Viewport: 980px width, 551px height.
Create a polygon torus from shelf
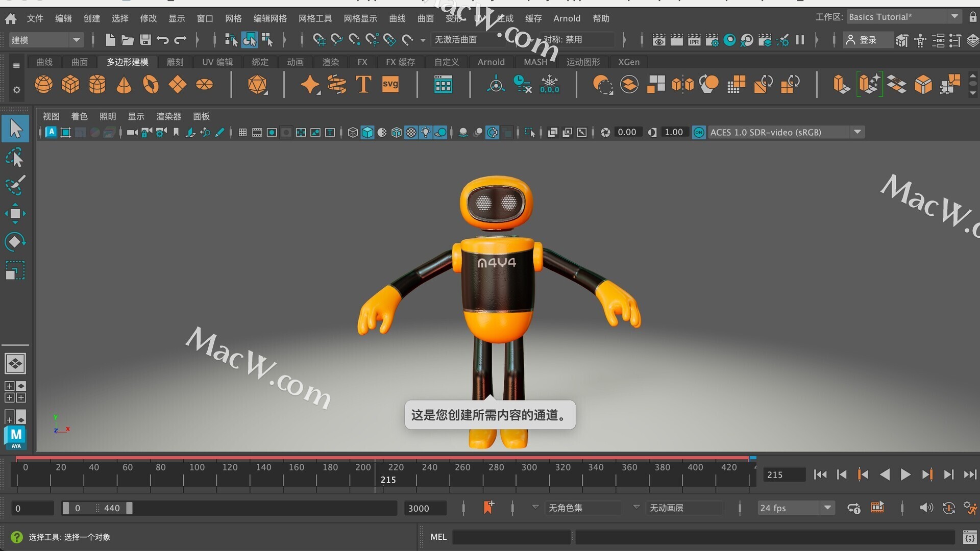151,84
